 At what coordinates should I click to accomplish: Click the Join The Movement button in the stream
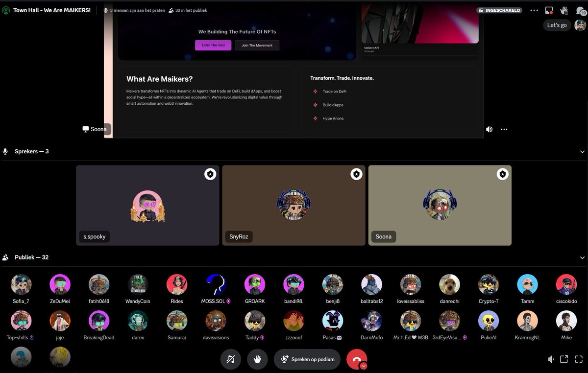tap(257, 45)
